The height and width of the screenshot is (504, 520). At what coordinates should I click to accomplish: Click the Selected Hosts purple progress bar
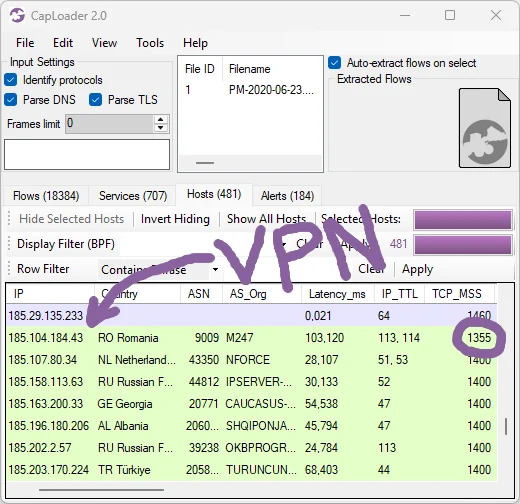463,220
